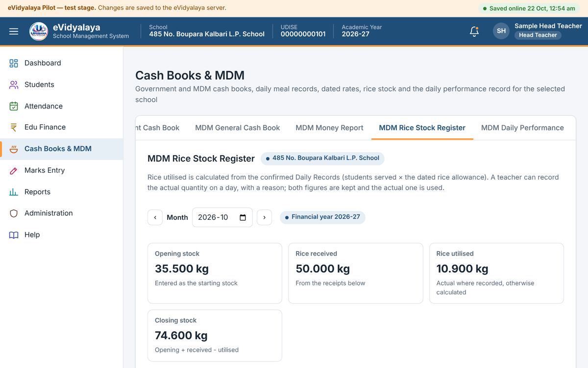Open the hamburger navigation menu
This screenshot has height=368, width=588.
(x=14, y=31)
